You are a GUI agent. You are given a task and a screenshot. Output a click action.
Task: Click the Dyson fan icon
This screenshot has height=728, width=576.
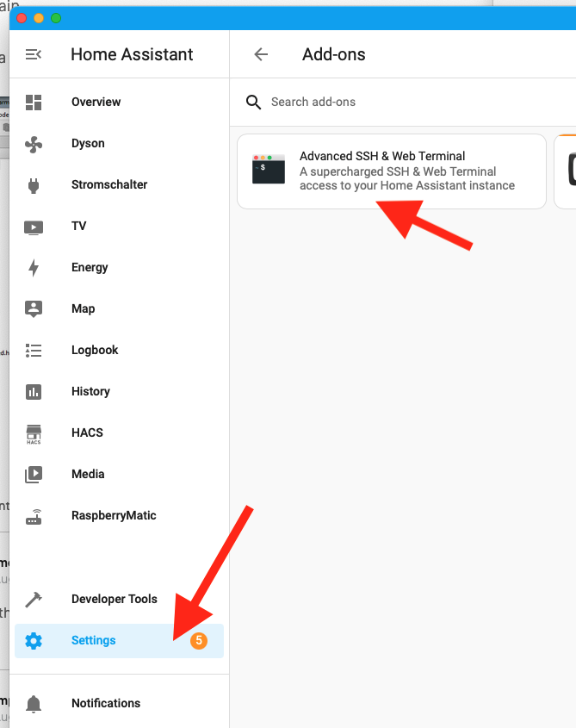coord(34,144)
